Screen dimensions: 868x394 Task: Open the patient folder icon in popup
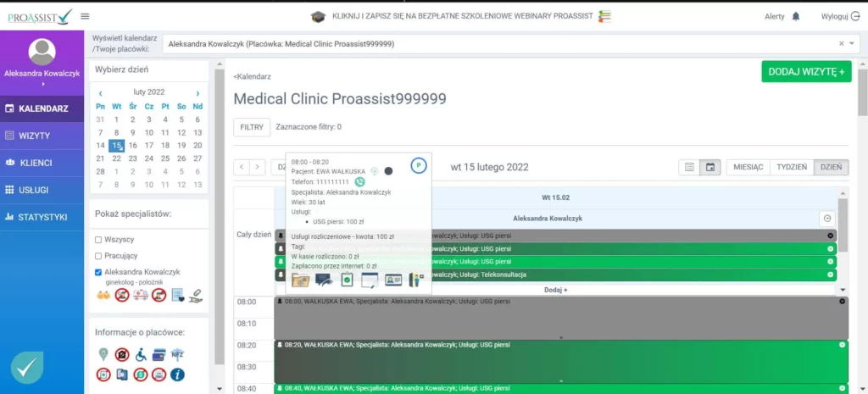[300, 279]
